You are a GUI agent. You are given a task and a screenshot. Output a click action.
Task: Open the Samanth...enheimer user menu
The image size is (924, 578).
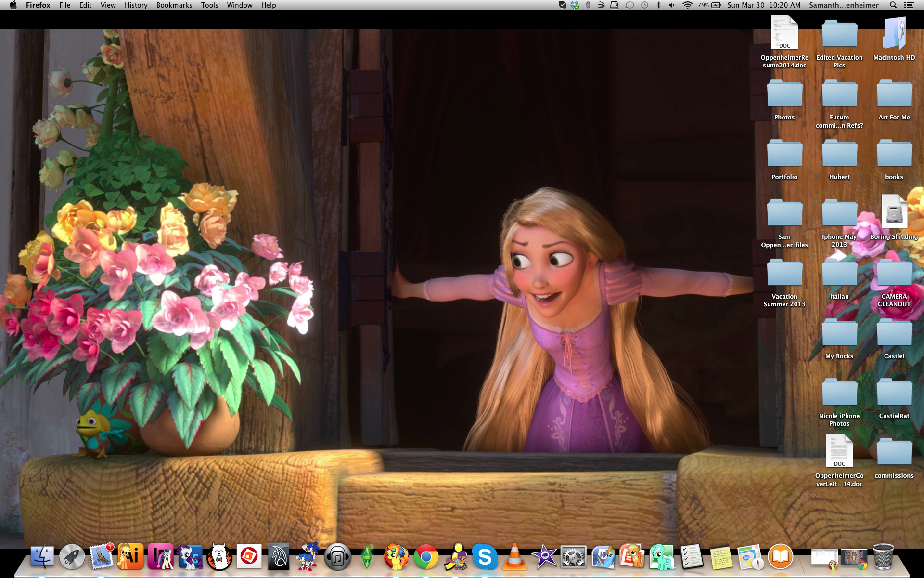(x=843, y=5)
